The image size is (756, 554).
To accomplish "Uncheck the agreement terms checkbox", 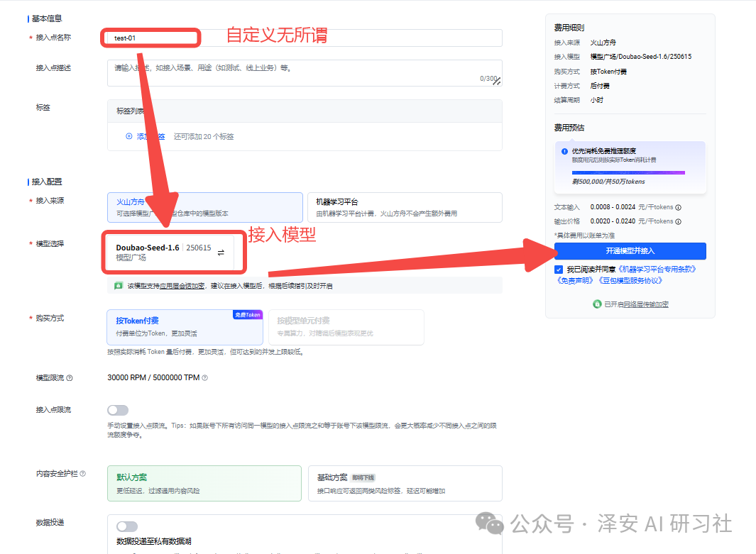I will [559, 270].
